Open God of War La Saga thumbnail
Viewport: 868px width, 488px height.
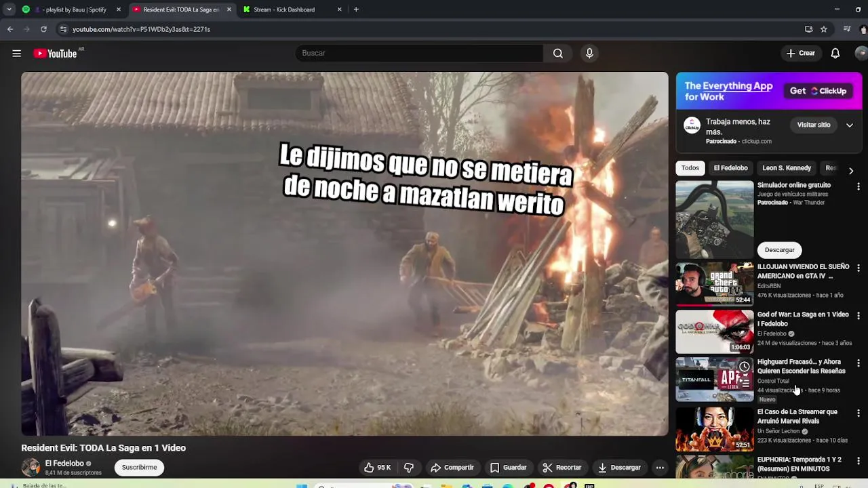click(715, 332)
